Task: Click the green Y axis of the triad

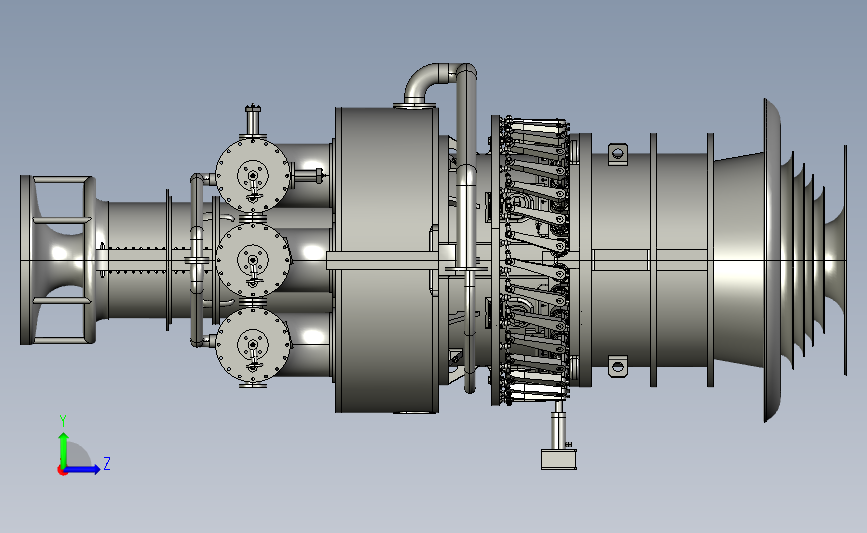Action: click(x=63, y=450)
